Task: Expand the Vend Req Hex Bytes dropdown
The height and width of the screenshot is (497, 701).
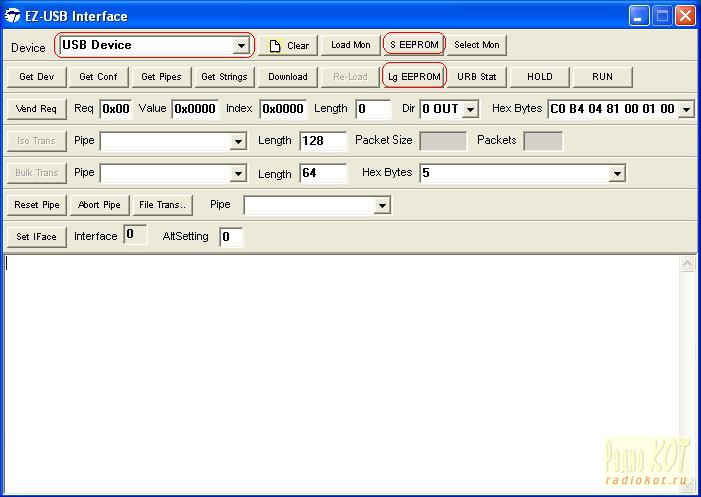Action: click(x=687, y=110)
